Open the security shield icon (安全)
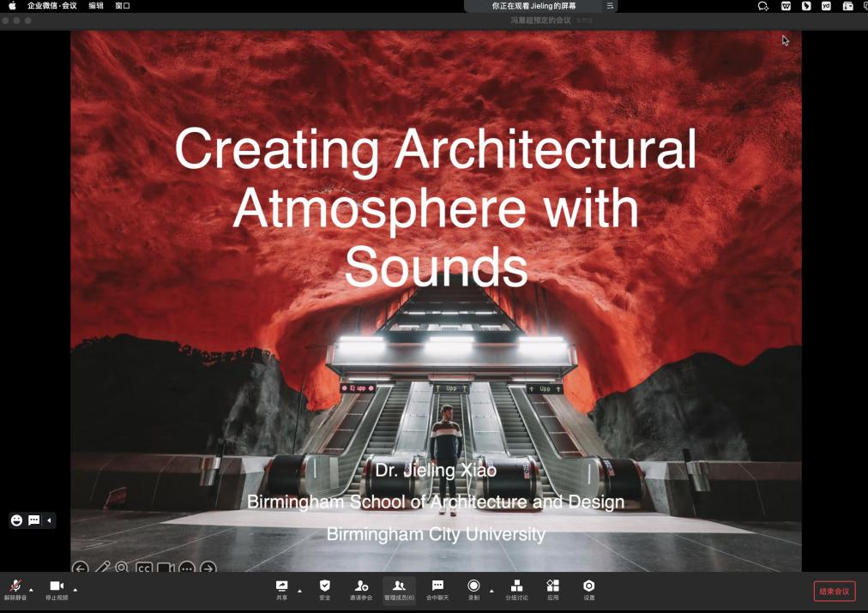Viewport: 868px width, 613px height. coord(324,588)
